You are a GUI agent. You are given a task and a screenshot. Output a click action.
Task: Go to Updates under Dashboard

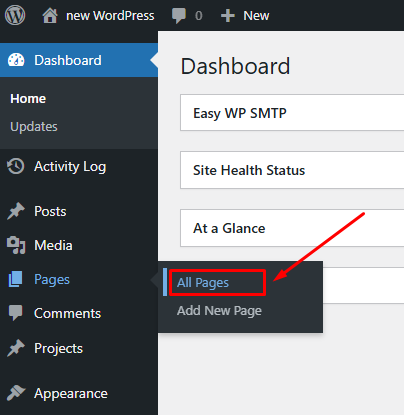[34, 127]
